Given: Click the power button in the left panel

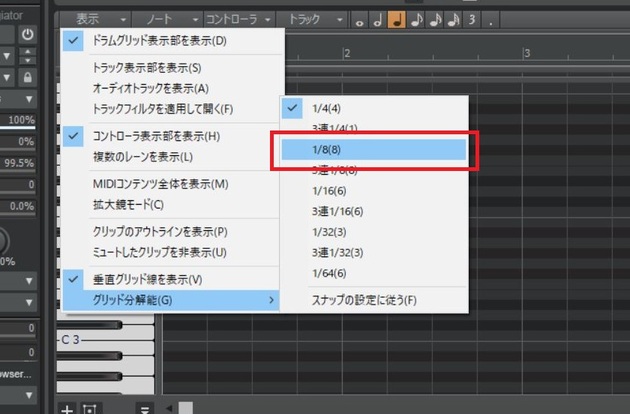Looking at the screenshot, I should pos(27,35).
